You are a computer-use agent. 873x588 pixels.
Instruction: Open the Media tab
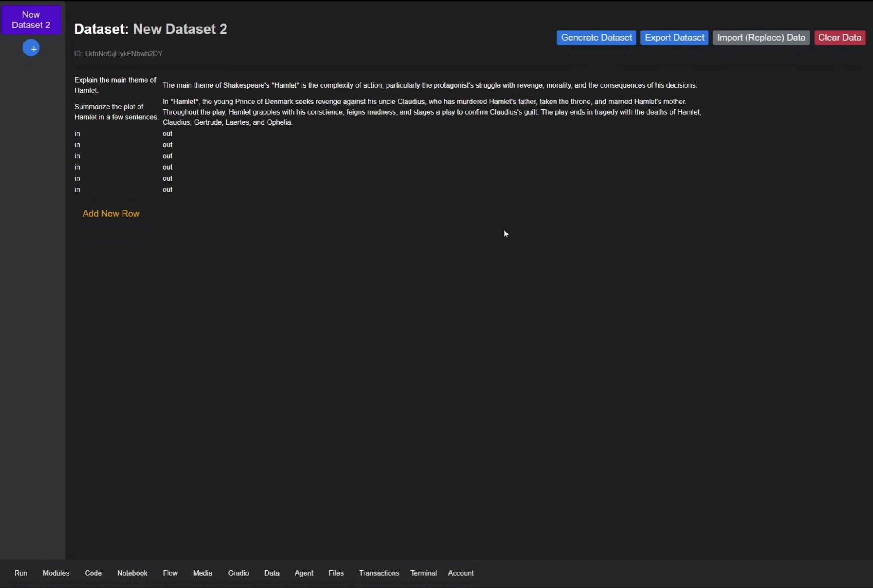point(203,573)
